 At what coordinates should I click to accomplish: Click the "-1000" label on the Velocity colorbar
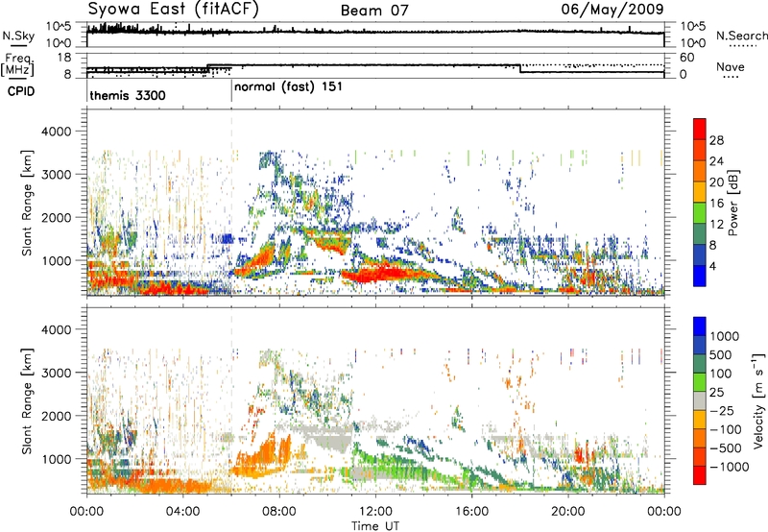coord(728,467)
